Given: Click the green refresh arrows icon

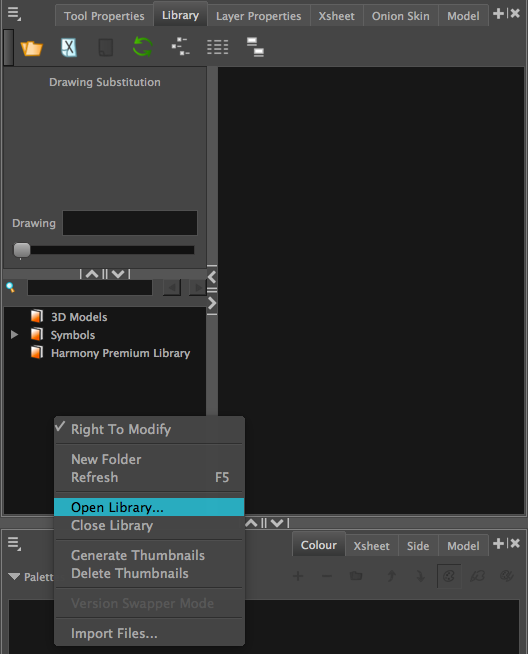Looking at the screenshot, I should click(143, 47).
